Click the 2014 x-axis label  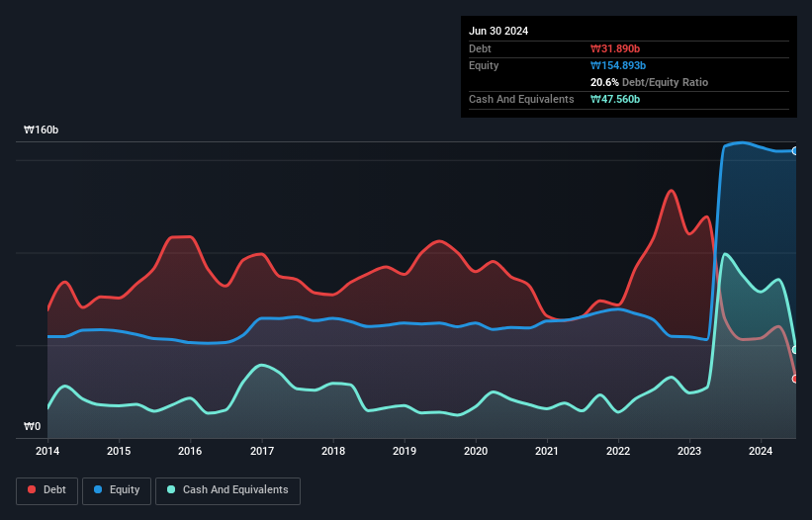pyautogui.click(x=47, y=451)
